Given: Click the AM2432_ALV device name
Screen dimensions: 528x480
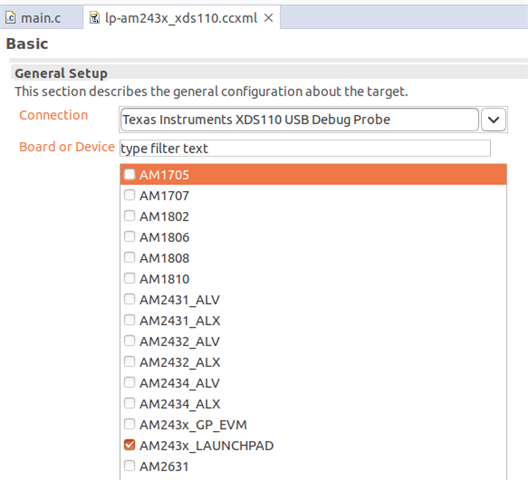Looking at the screenshot, I should pyautogui.click(x=179, y=342).
